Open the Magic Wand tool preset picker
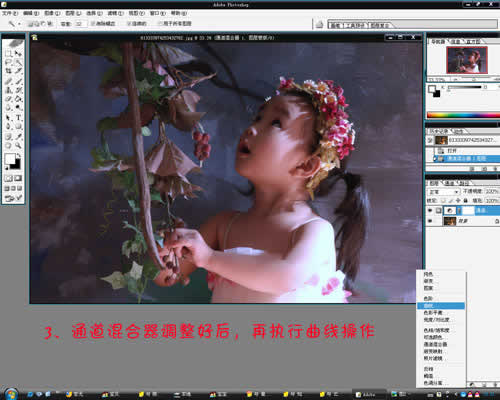500x400 pixels. pyautogui.click(x=14, y=24)
